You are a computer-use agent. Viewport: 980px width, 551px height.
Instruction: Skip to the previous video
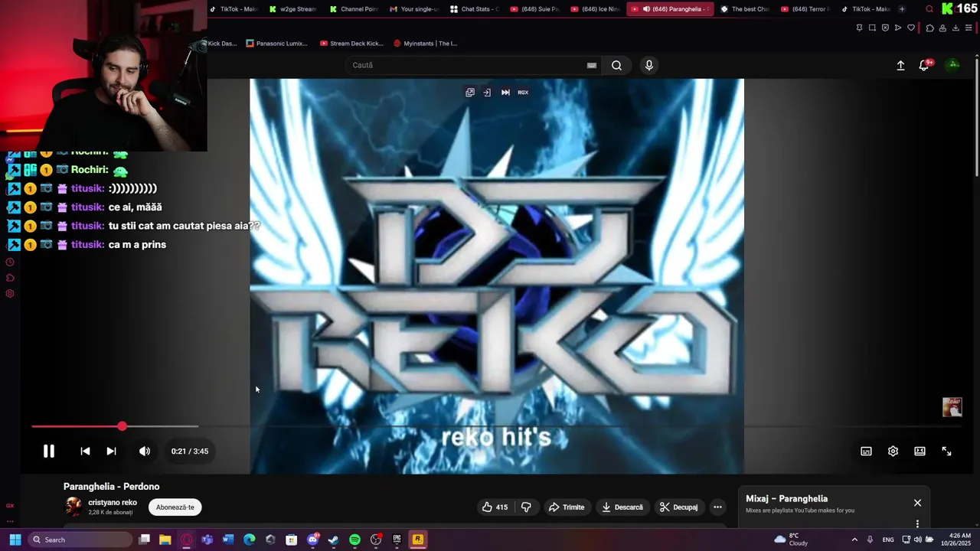85,452
